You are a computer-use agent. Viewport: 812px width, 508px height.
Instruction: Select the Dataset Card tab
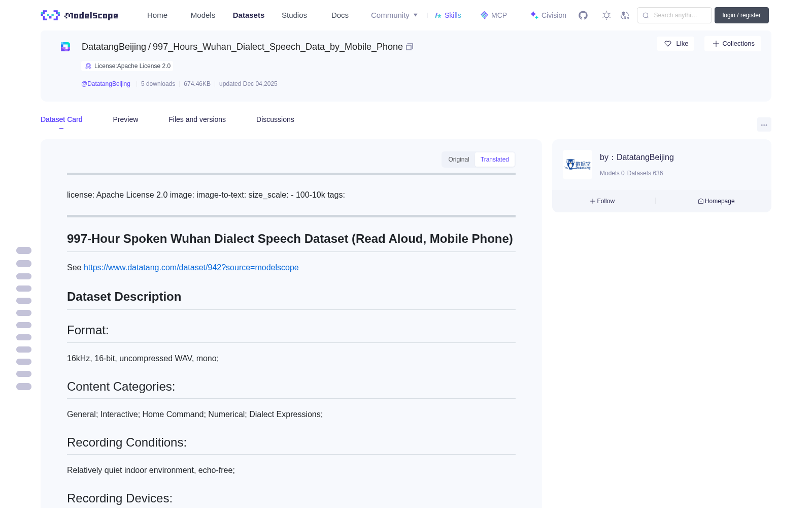pyautogui.click(x=61, y=119)
